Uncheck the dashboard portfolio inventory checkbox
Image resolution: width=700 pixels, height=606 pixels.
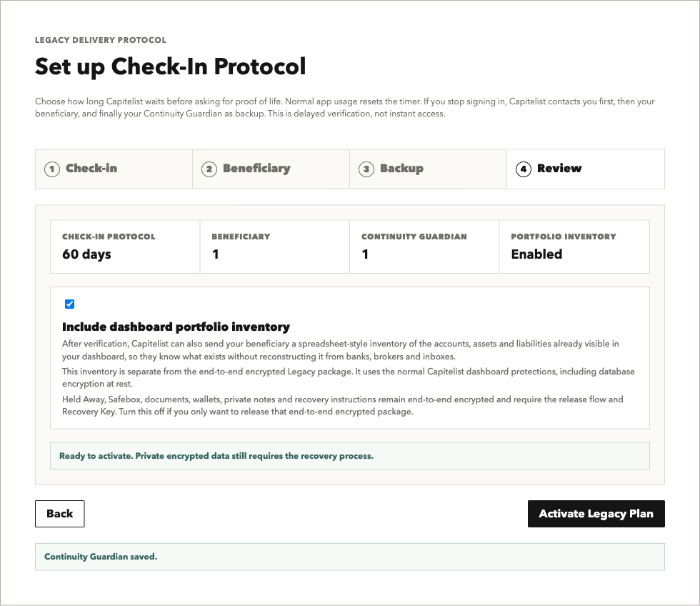[x=70, y=304]
